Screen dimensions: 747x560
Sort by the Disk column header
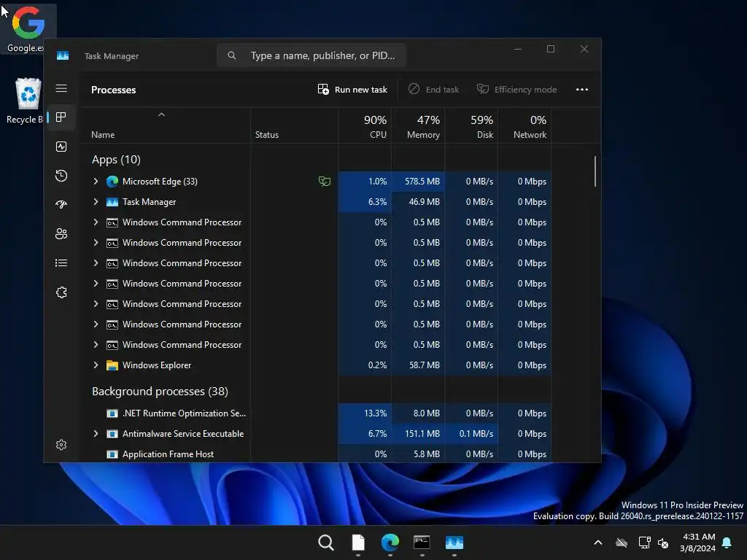tap(472, 125)
